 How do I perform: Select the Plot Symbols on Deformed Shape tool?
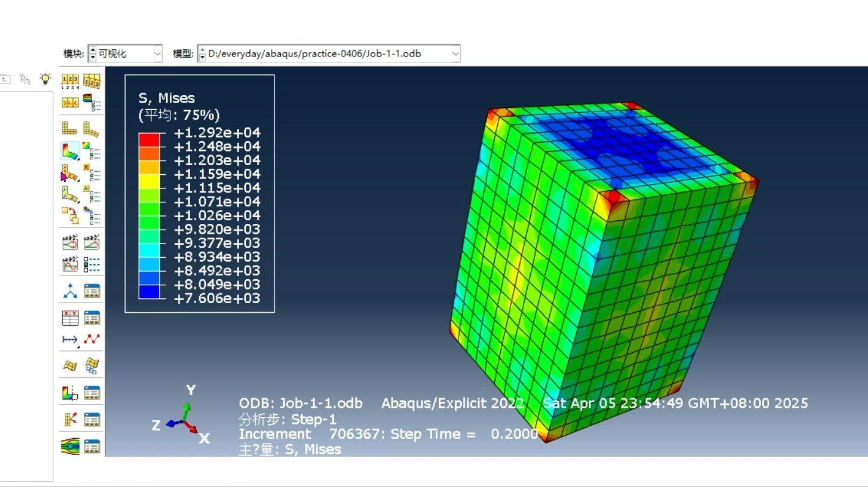(x=70, y=174)
